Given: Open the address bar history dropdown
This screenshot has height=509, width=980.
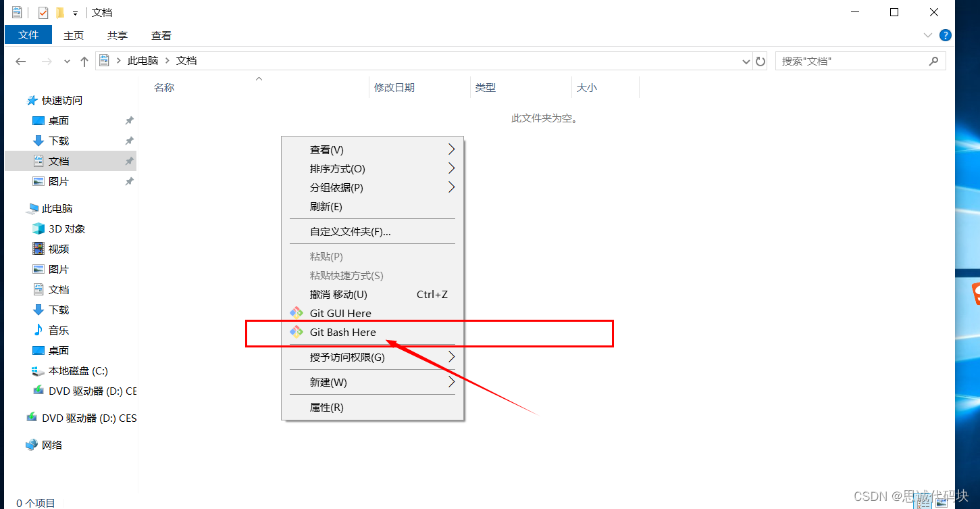Looking at the screenshot, I should (x=746, y=61).
